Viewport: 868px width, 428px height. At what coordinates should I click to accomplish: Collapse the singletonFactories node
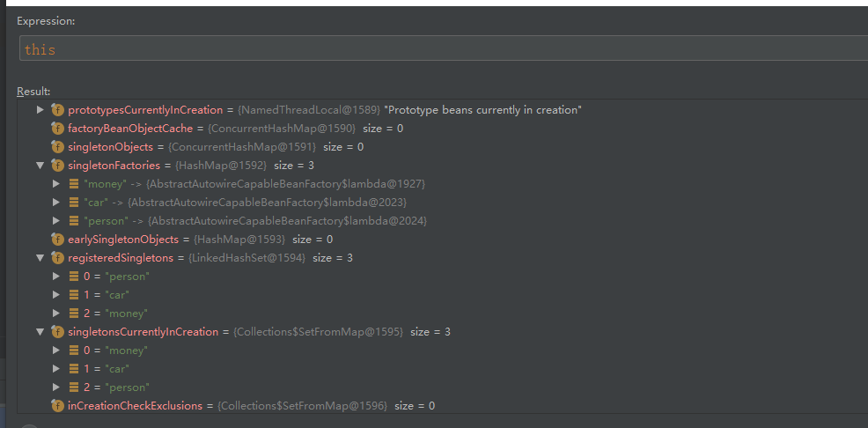point(40,166)
